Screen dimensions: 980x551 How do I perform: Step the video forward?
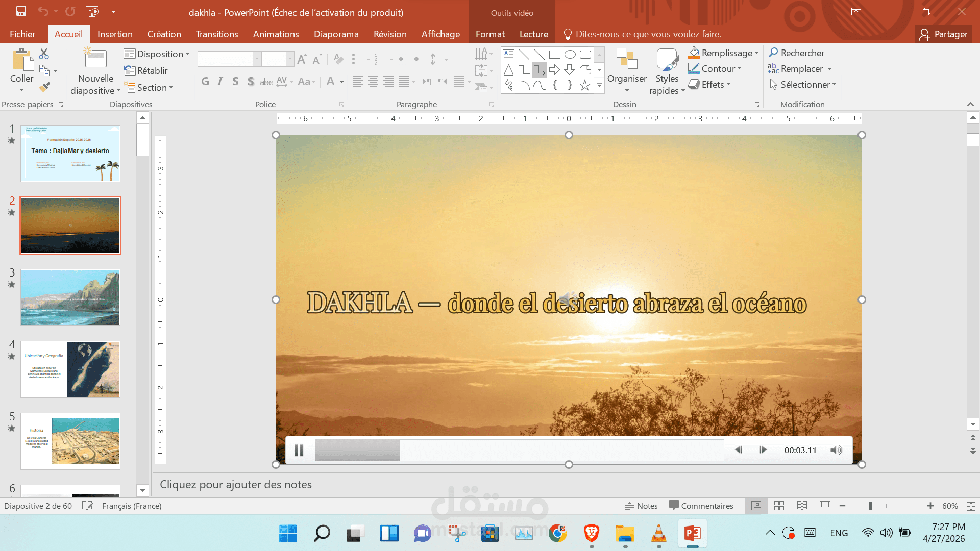[x=763, y=450]
